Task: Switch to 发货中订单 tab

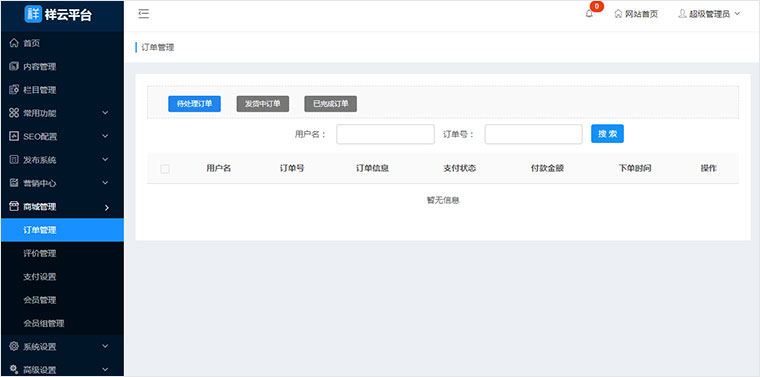Action: pyautogui.click(x=263, y=104)
